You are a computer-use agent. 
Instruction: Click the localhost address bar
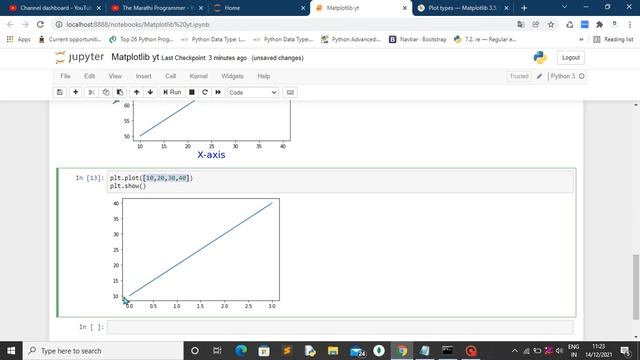pyautogui.click(x=286, y=24)
